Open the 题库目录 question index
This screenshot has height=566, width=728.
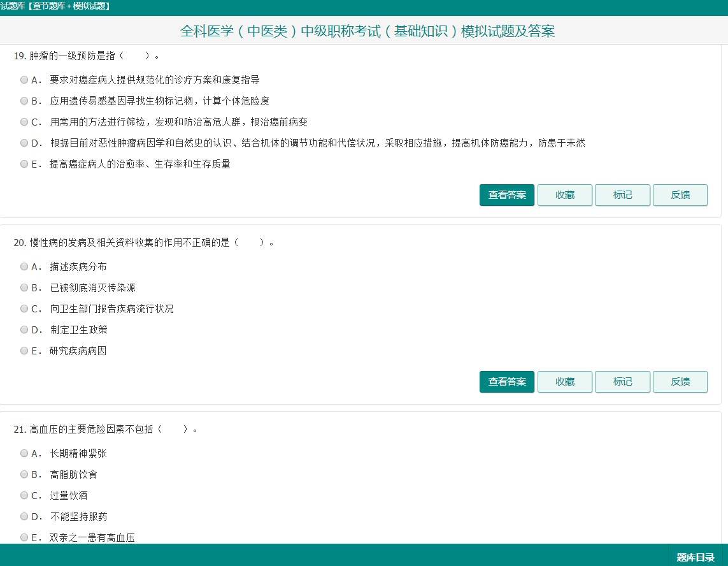click(696, 557)
